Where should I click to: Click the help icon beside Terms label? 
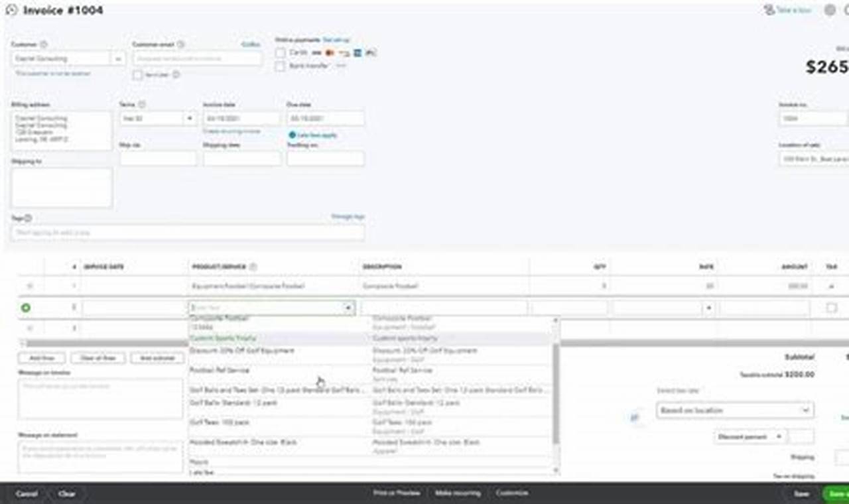[142, 105]
